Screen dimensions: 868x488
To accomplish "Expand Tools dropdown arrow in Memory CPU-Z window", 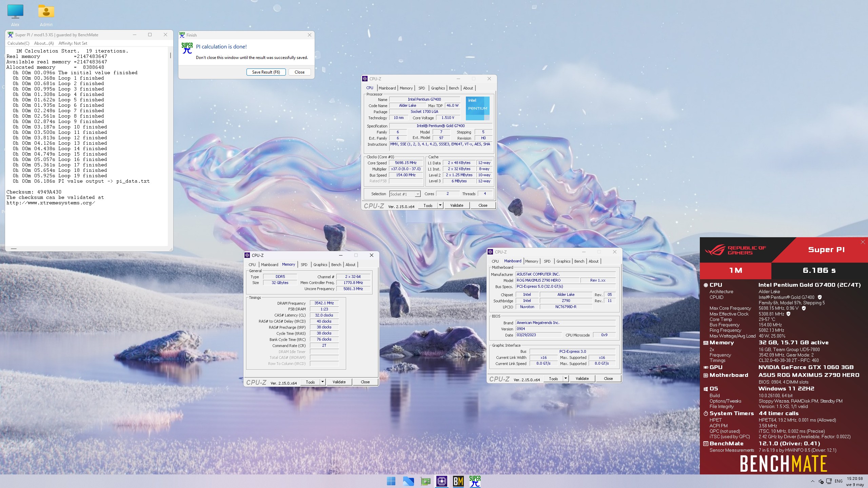I will (322, 382).
